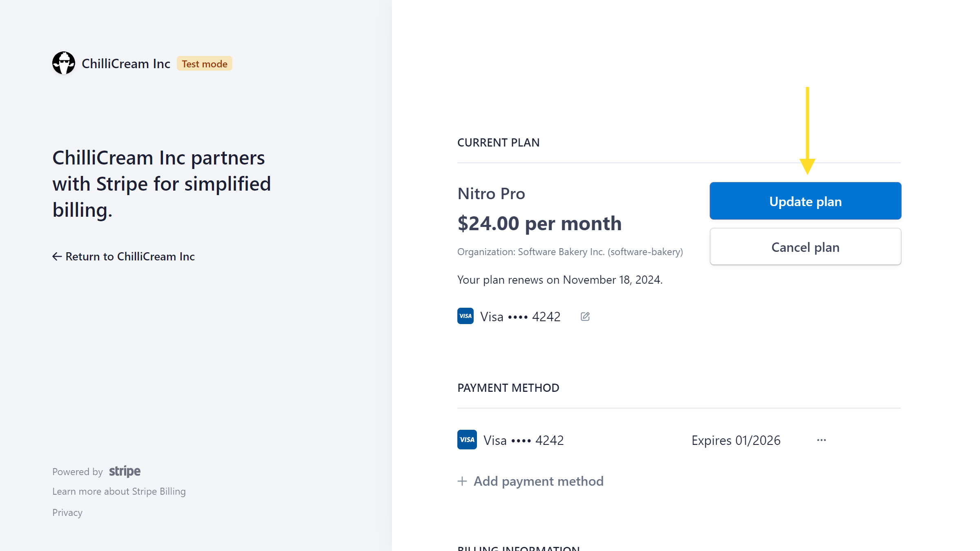Open the ellipsis menu for the saved Visa card

821,440
